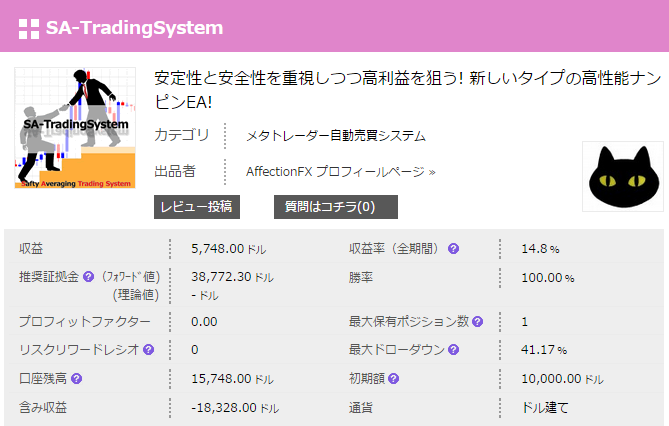669x426 pixels.
Task: Show the help tooltip for 最大ドローダウン
Action: (x=453, y=350)
